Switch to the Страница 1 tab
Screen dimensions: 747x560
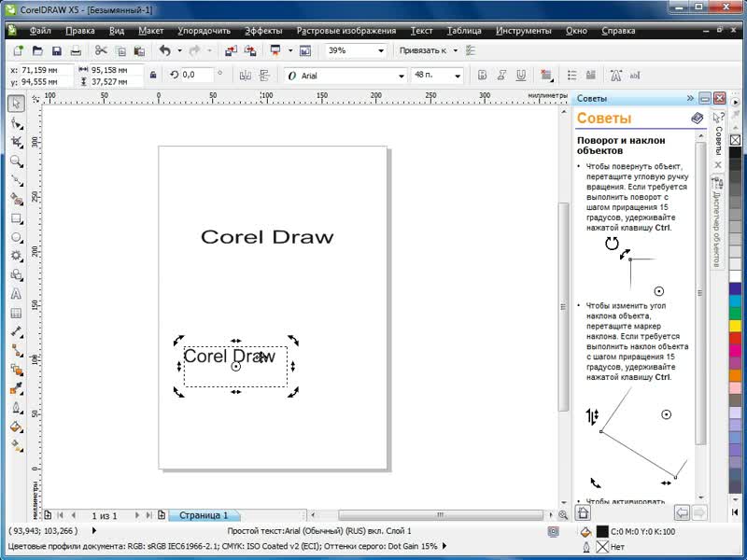pos(204,515)
